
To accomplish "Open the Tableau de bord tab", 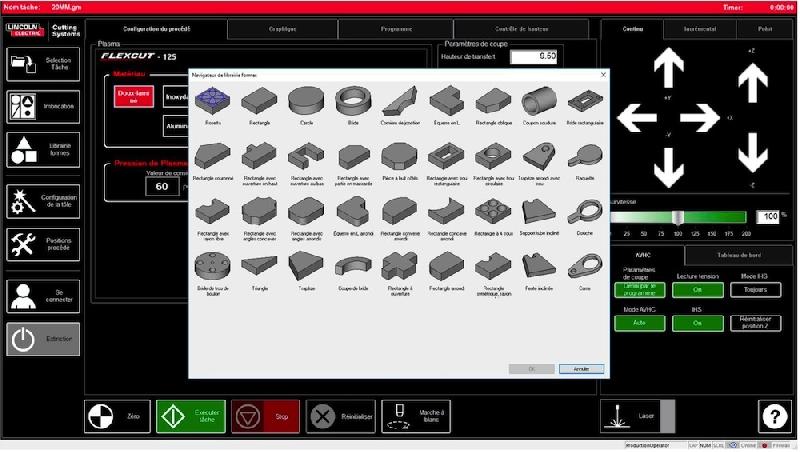I will pyautogui.click(x=742, y=255).
